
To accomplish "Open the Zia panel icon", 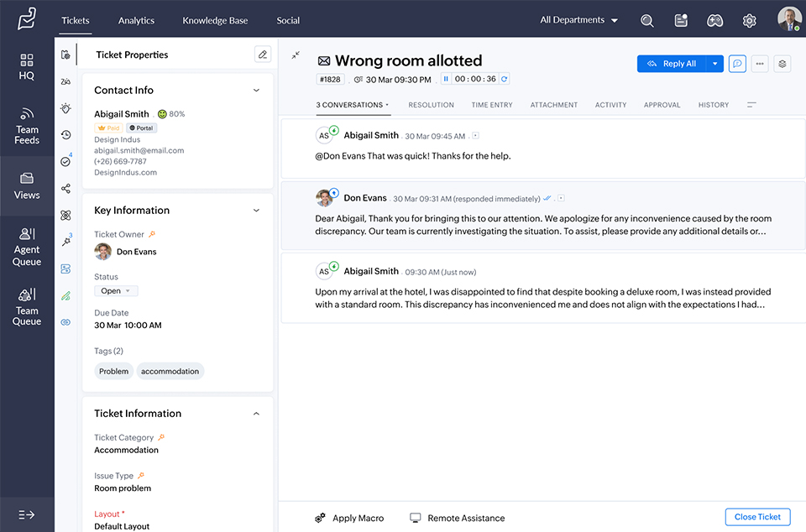I will point(65,81).
